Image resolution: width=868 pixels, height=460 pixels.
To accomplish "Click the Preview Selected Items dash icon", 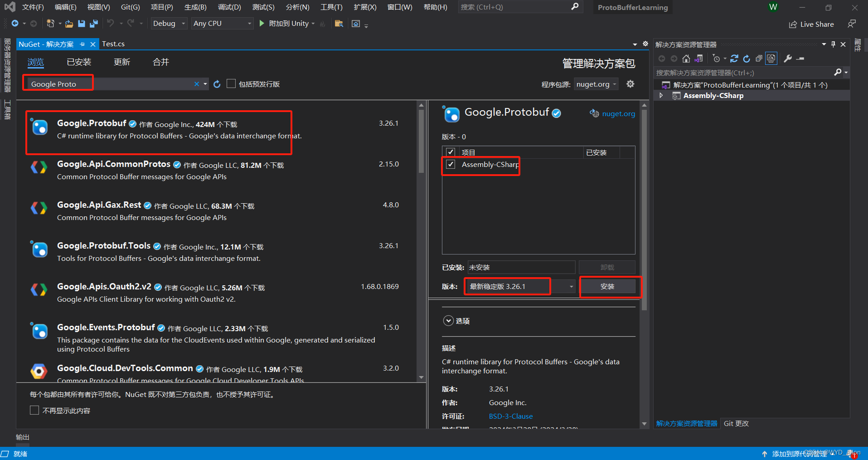I will tap(800, 59).
